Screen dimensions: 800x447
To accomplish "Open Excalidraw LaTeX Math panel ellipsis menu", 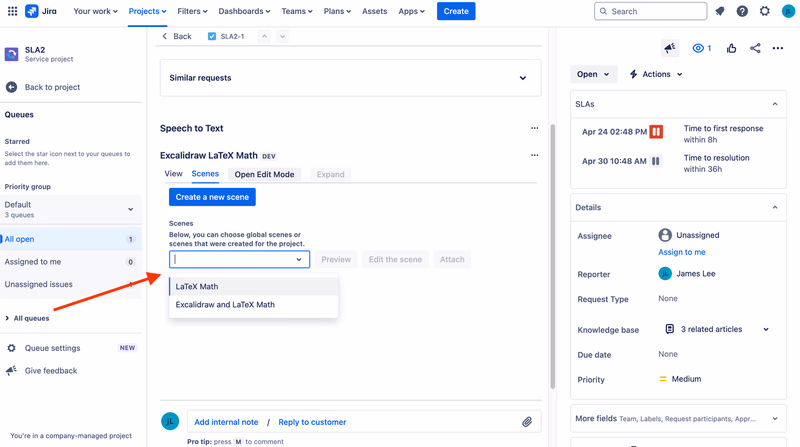I will tap(534, 155).
